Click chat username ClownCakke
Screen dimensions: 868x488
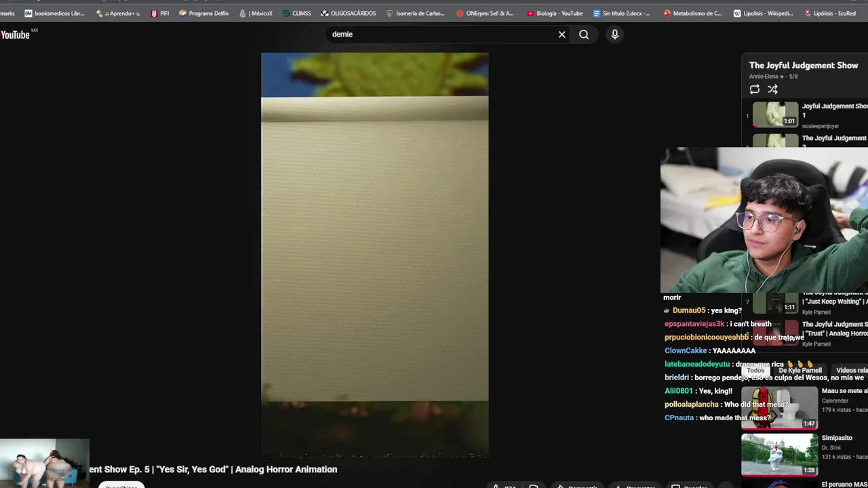[x=686, y=350]
